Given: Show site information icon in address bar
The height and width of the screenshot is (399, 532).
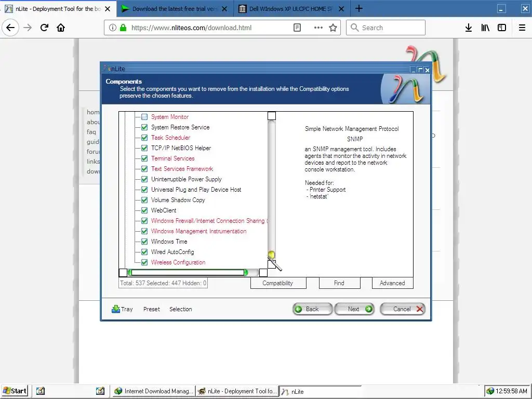Looking at the screenshot, I should pos(113,28).
